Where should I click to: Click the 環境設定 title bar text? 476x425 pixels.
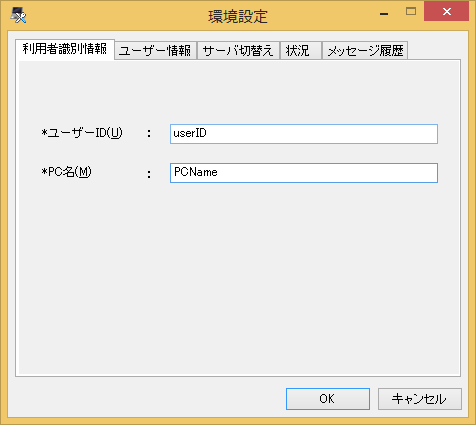(238, 16)
